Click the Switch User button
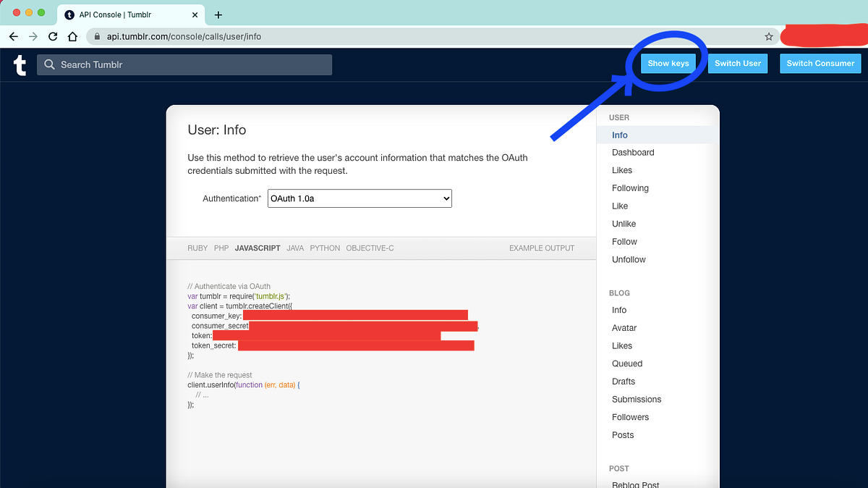 coord(738,63)
